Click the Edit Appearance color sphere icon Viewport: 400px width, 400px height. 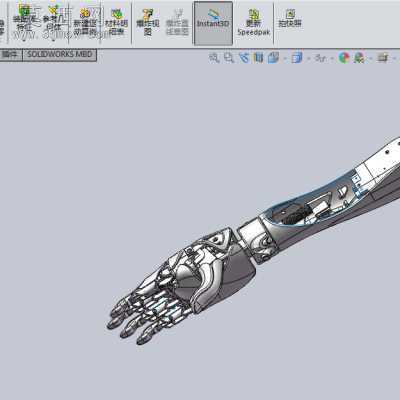(344, 58)
